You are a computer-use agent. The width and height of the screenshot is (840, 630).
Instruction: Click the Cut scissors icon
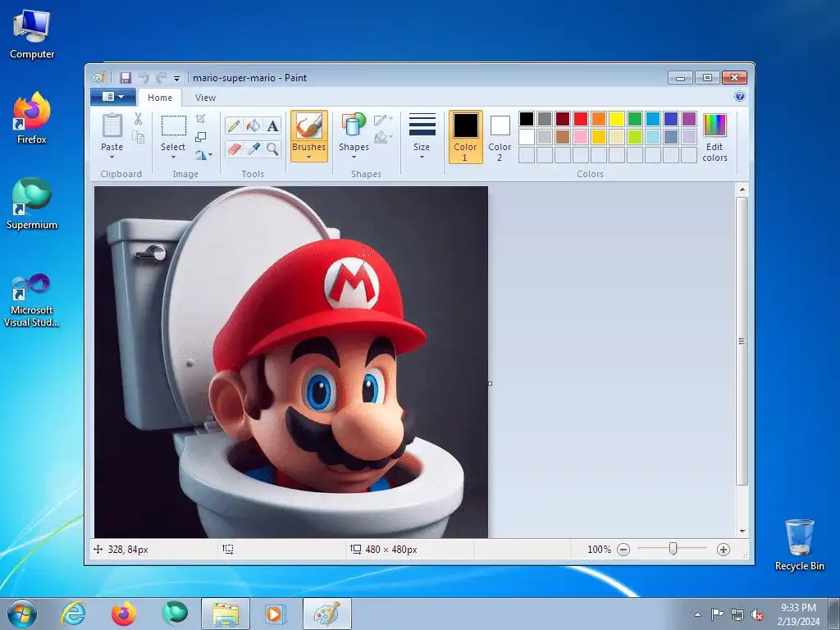pos(138,118)
